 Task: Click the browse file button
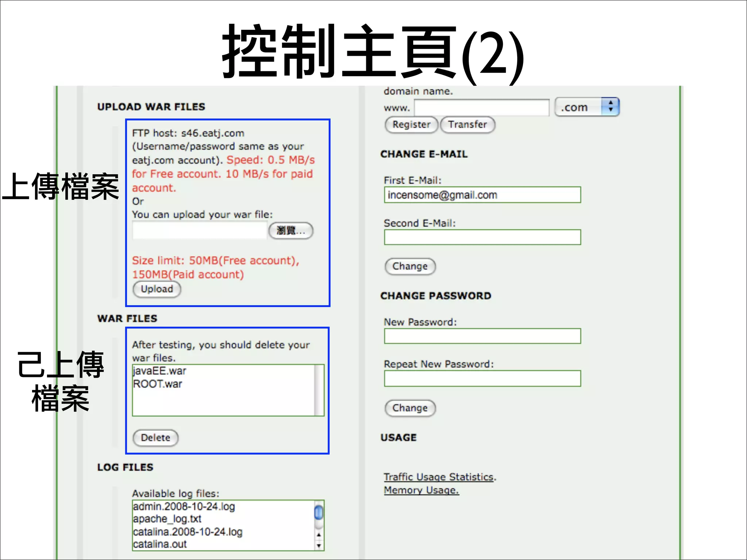pos(291,231)
